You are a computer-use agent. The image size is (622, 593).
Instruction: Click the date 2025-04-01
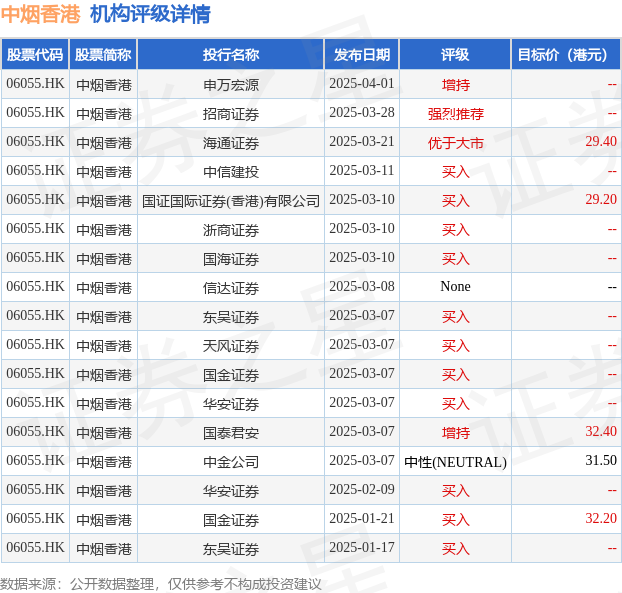point(362,84)
